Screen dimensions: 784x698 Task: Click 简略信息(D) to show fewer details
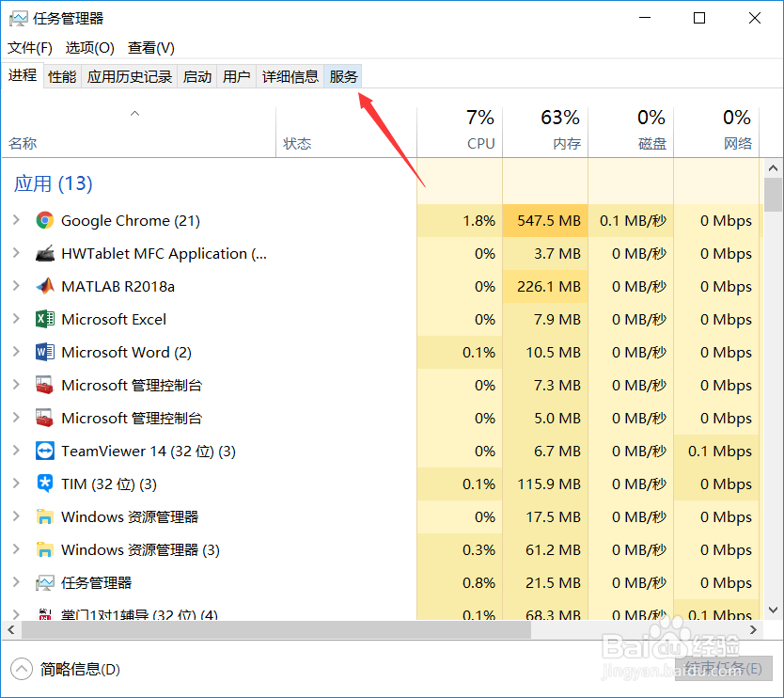(80, 669)
